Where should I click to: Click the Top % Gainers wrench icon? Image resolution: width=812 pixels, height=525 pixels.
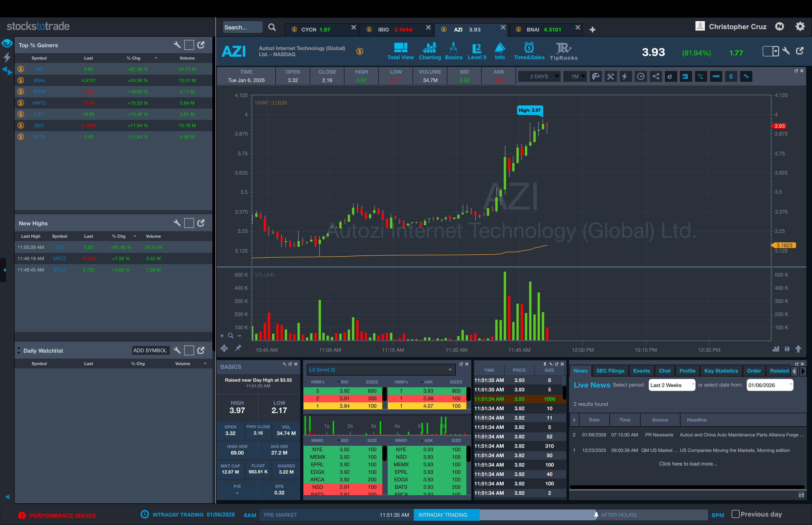click(177, 45)
